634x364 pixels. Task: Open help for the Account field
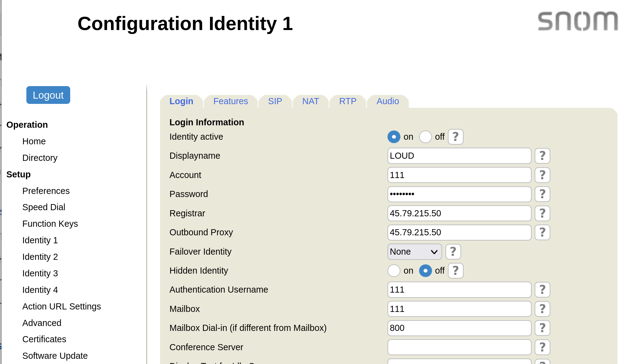pyautogui.click(x=542, y=175)
